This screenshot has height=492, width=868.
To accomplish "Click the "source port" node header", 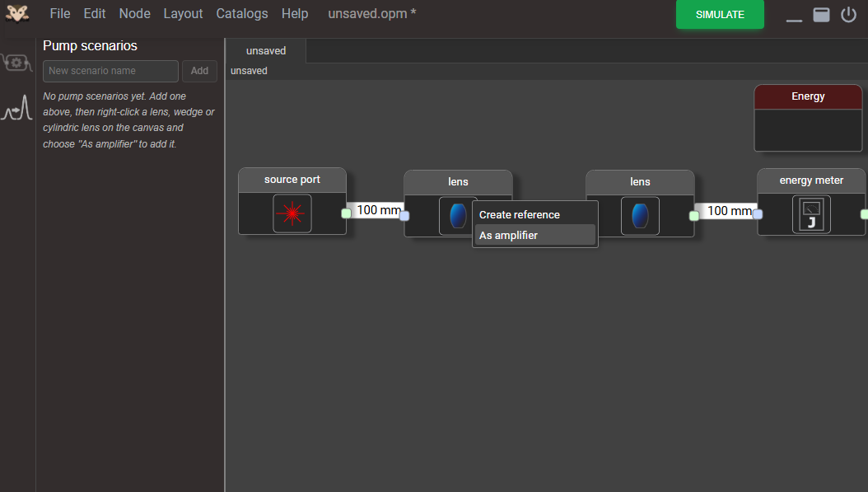I will (x=292, y=180).
